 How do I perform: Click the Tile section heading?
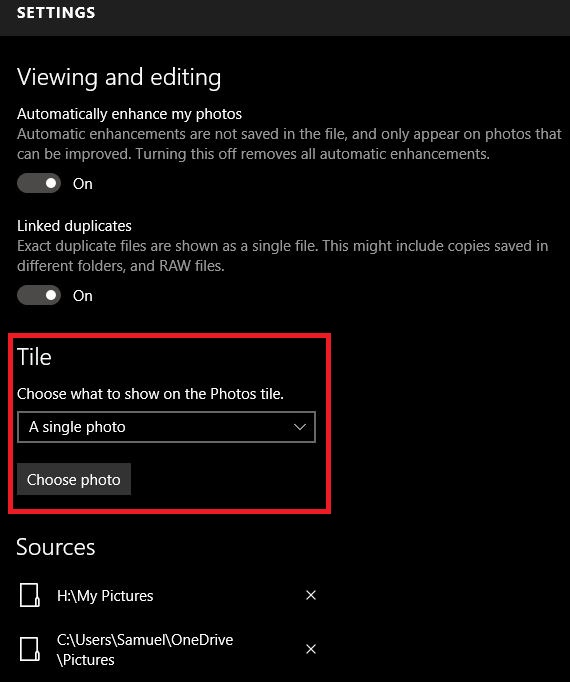pyautogui.click(x=34, y=357)
